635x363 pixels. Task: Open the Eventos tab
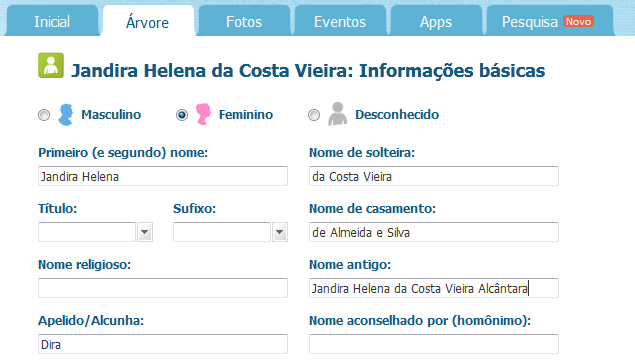340,21
